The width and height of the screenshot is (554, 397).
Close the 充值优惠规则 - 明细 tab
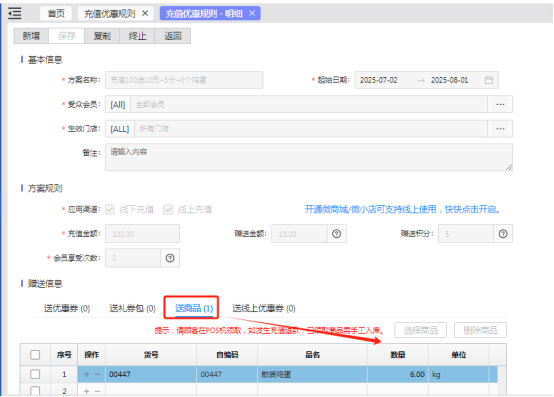point(252,13)
